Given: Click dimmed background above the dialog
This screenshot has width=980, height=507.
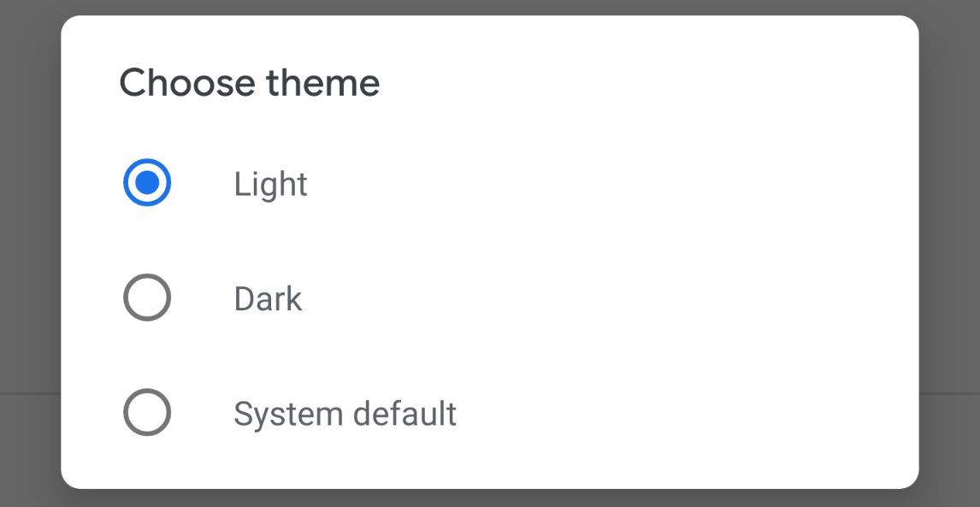Looking at the screenshot, I should [x=490, y=7].
